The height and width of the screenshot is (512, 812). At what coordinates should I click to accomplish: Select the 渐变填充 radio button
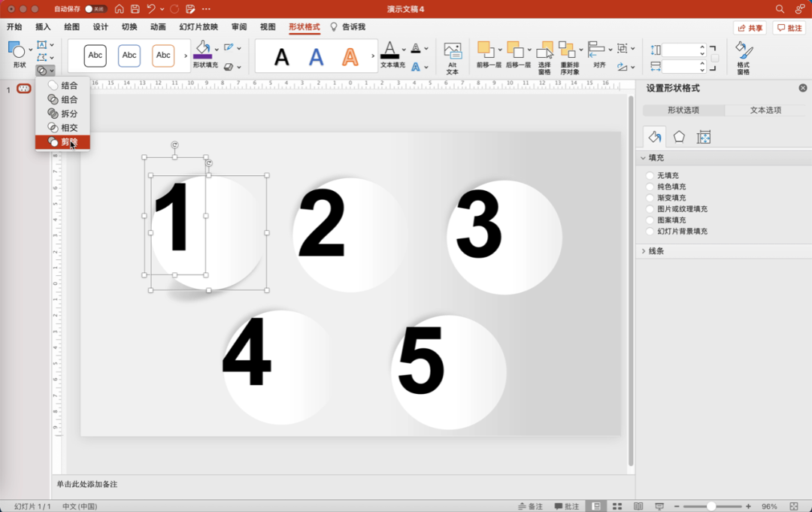[x=650, y=198]
